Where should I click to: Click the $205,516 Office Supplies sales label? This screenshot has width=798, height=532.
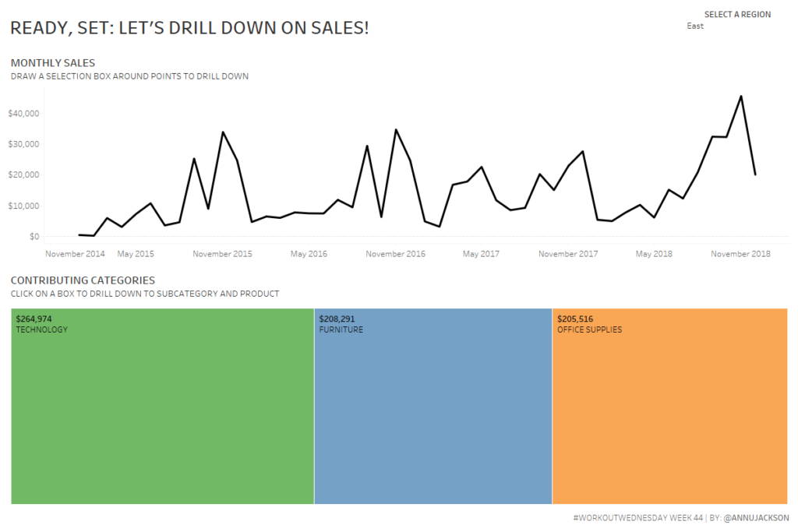tap(575, 319)
